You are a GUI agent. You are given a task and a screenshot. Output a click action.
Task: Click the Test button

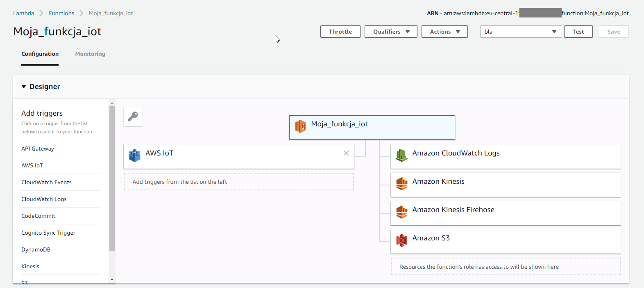click(578, 32)
